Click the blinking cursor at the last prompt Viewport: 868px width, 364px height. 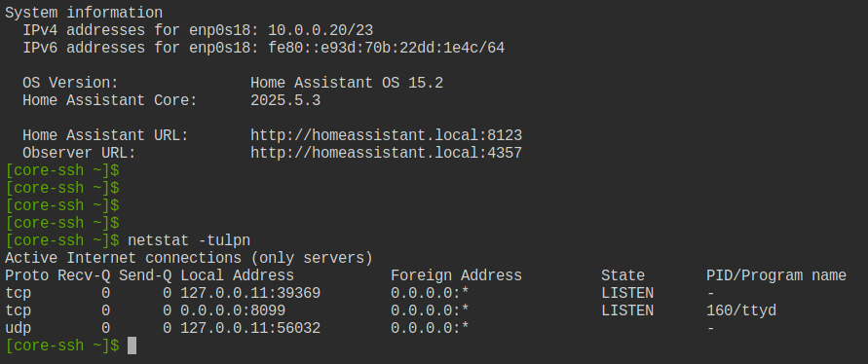132,346
